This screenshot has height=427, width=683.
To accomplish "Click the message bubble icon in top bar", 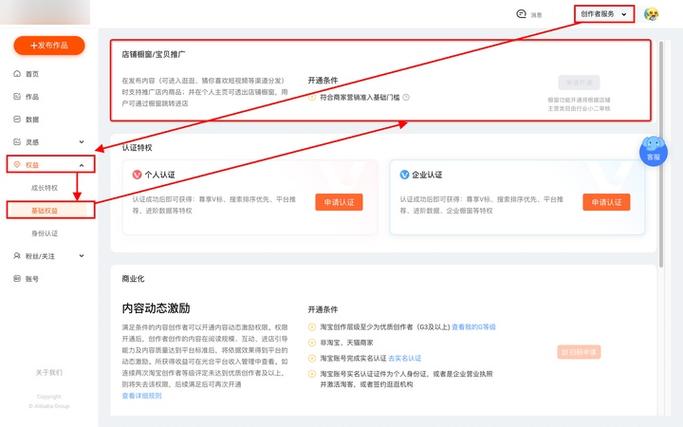I will tap(521, 14).
